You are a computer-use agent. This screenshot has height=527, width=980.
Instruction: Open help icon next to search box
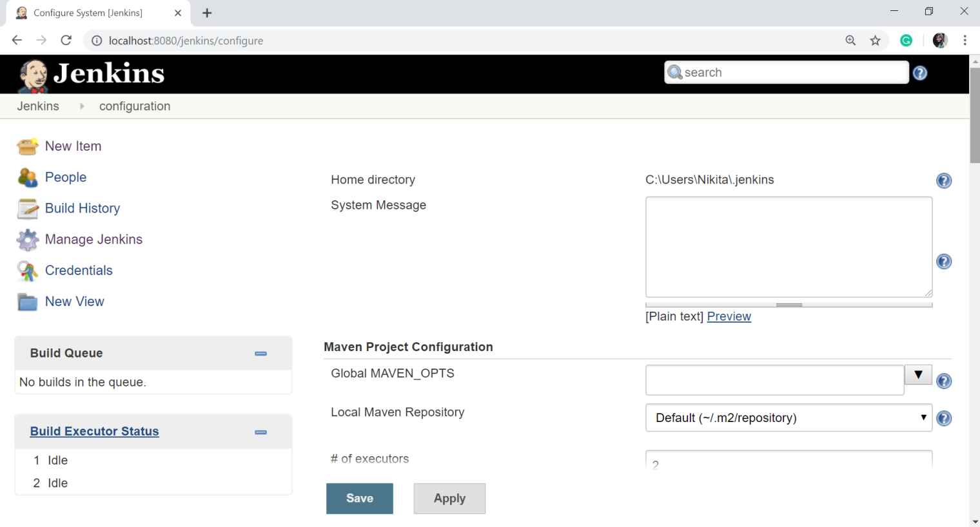[x=920, y=73]
